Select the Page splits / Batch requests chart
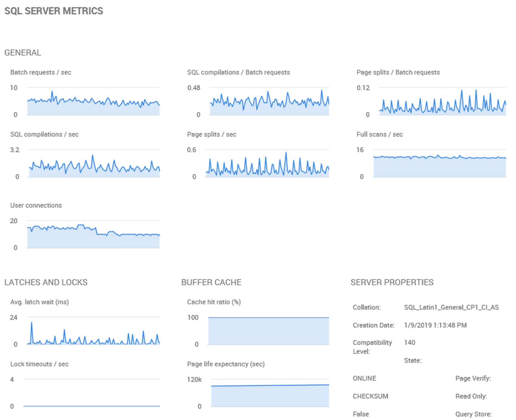This screenshot has height=420, width=516. coord(439,101)
